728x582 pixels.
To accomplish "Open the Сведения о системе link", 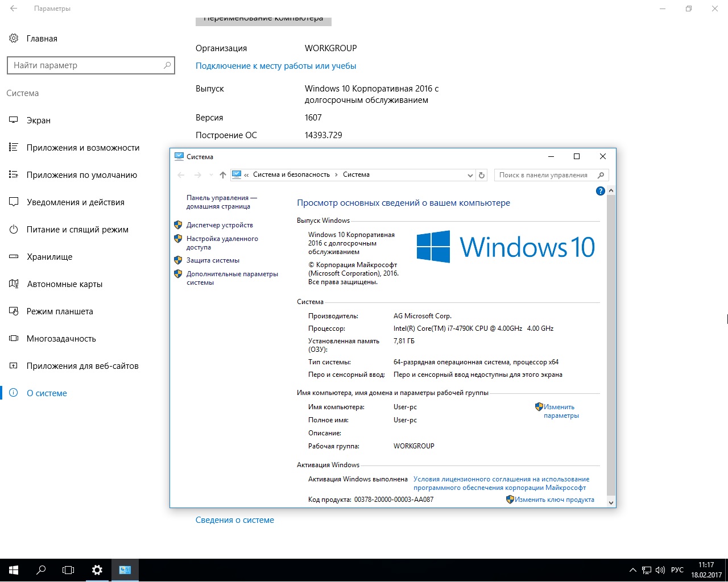I will [x=235, y=520].
